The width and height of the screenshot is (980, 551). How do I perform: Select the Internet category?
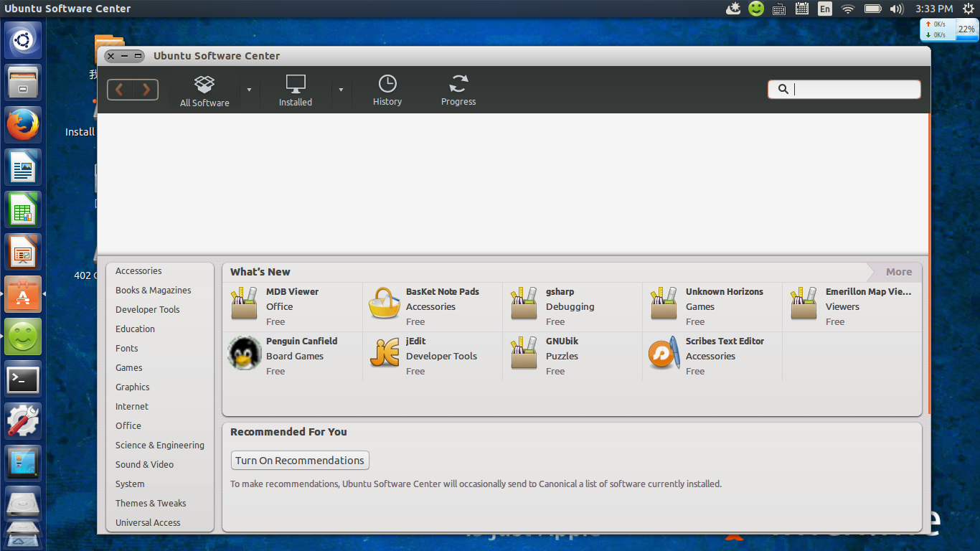[132, 407]
